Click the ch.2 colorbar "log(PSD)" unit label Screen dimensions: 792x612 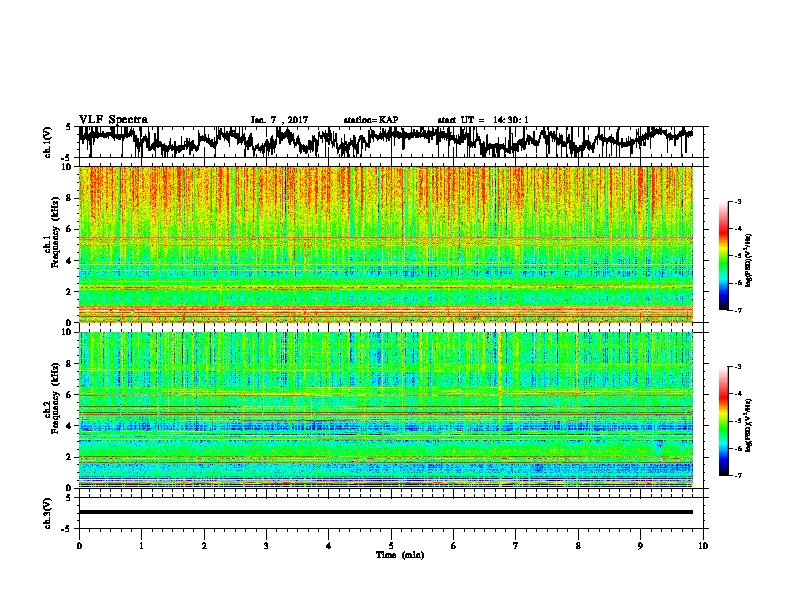pos(749,425)
